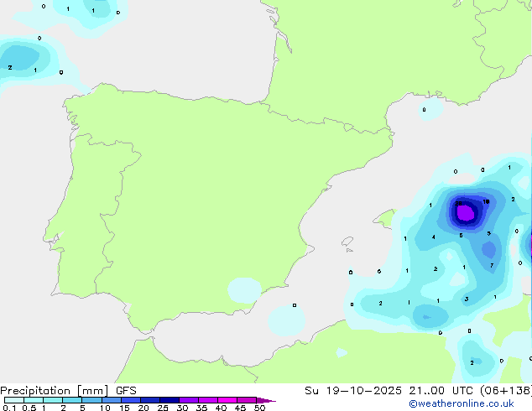Click the '18' precipitation value on the map
Viewport: 532px width, 411px height.
pos(486,202)
